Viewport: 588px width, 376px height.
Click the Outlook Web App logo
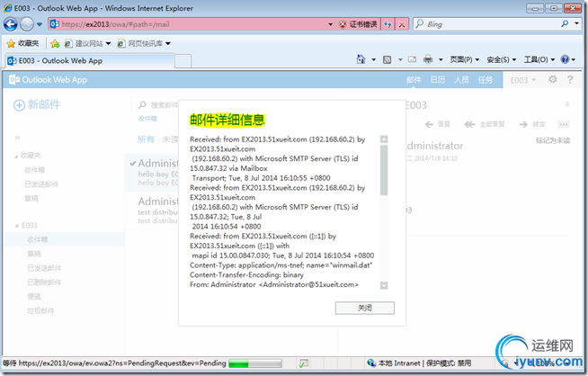point(48,79)
